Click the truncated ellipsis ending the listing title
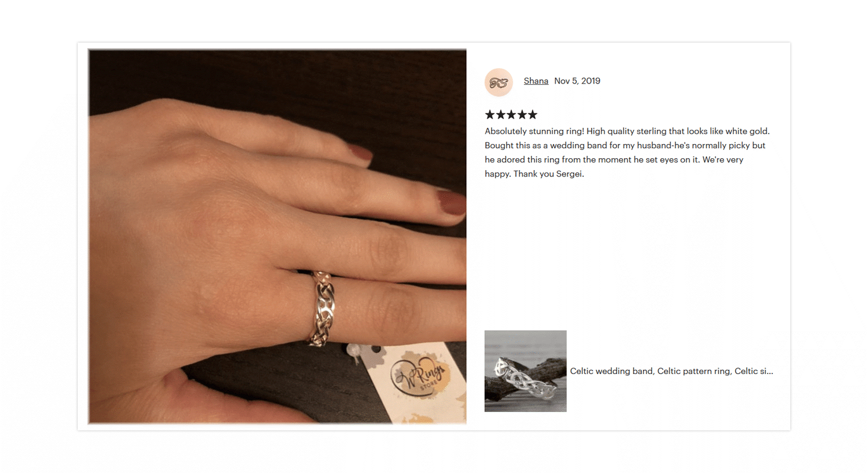 (770, 372)
